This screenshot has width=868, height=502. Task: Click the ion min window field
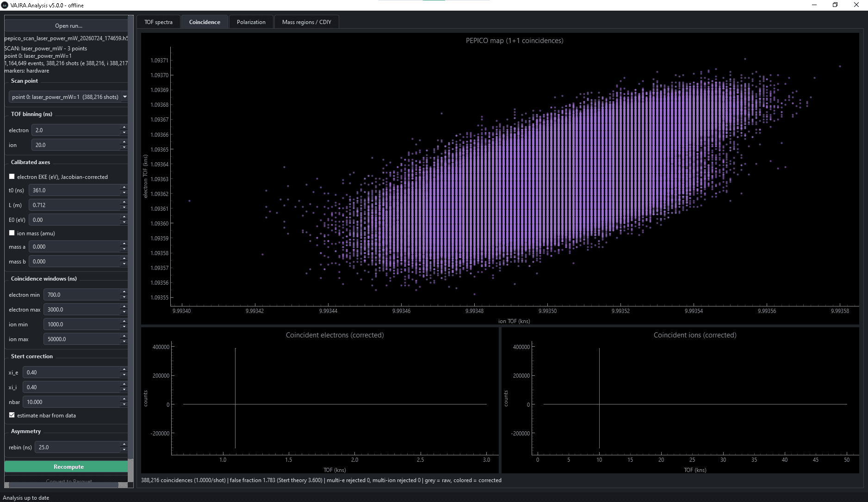click(x=82, y=324)
